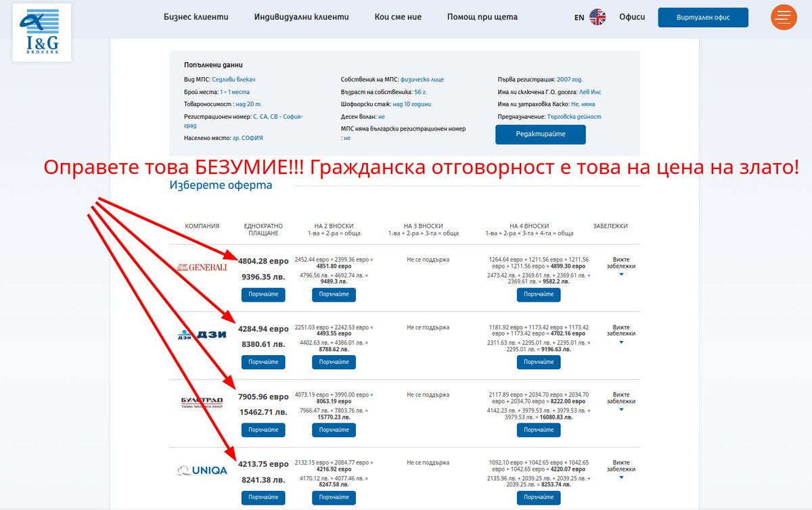This screenshot has height=510, width=812.
Task: Order UNIQA two-installment offer
Action: click(x=334, y=497)
